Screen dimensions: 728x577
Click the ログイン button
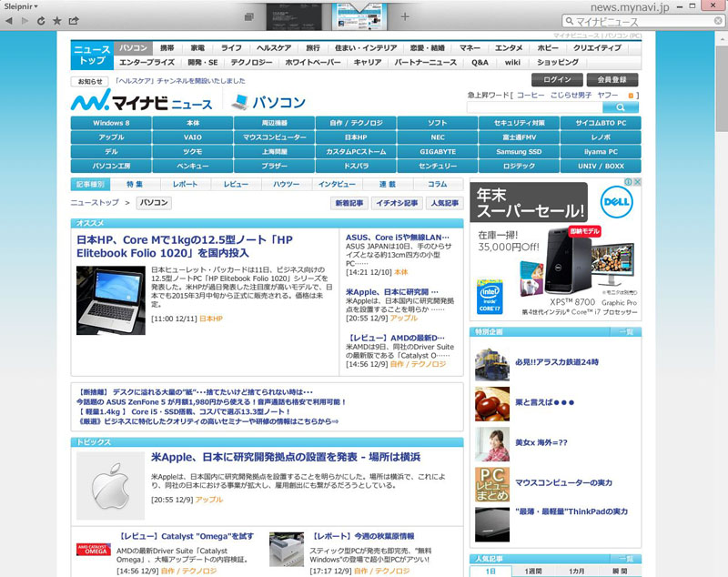coord(557,80)
